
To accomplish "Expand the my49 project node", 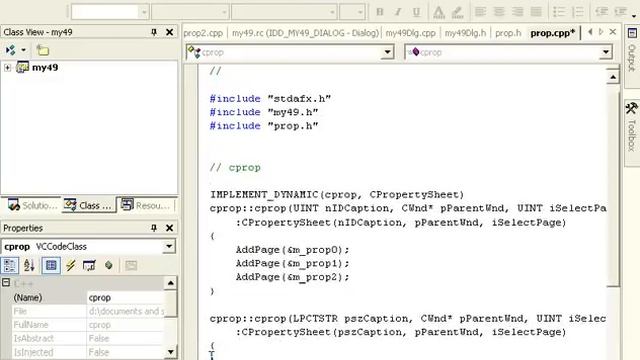I will [7, 68].
